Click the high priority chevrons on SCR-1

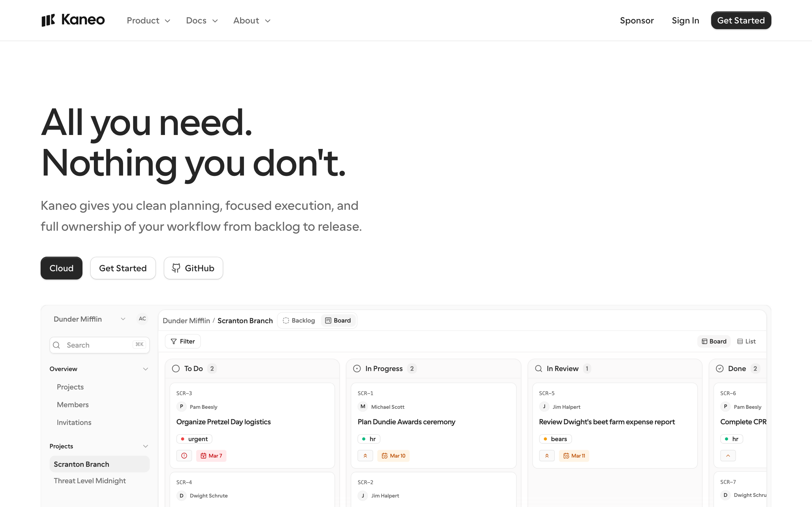pos(365,455)
